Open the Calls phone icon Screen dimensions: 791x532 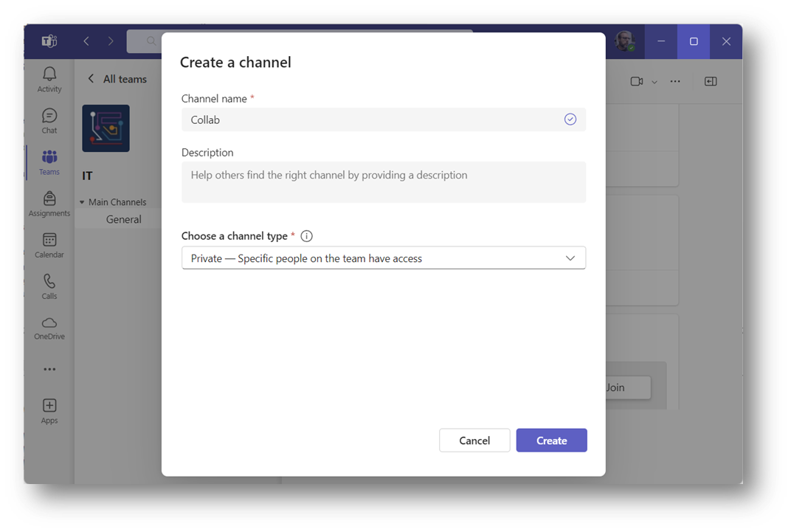coord(49,281)
